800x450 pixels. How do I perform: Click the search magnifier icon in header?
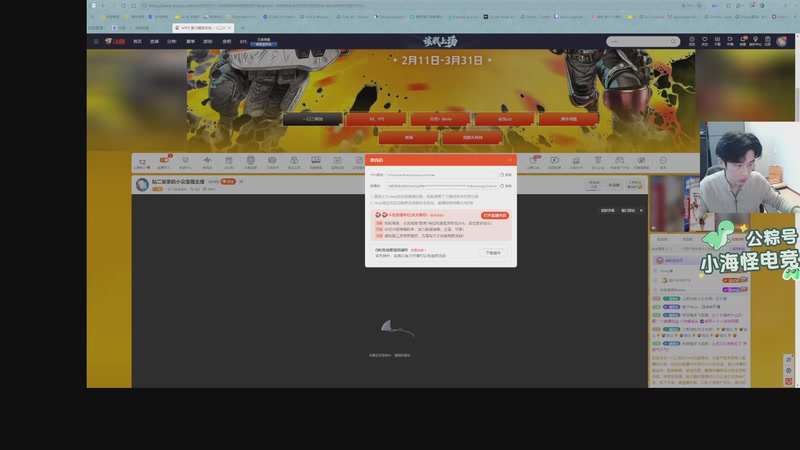(673, 41)
